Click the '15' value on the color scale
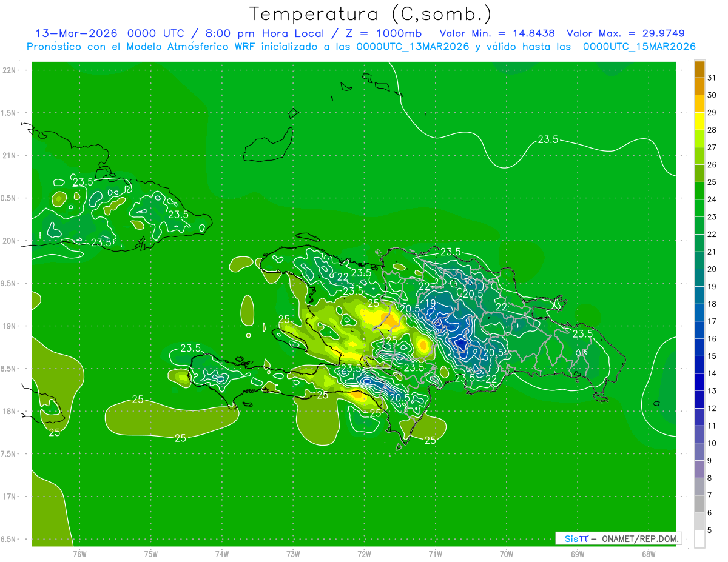This screenshot has width=728, height=562. pos(712,356)
